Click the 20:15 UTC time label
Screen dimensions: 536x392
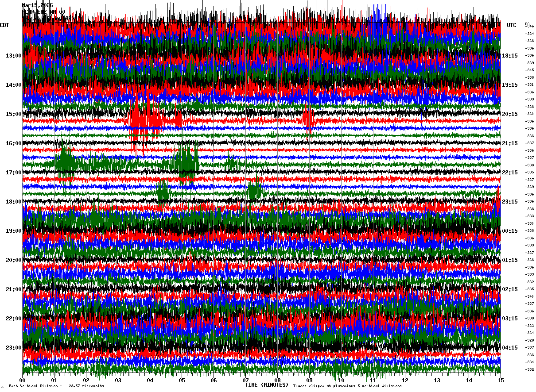[510, 114]
